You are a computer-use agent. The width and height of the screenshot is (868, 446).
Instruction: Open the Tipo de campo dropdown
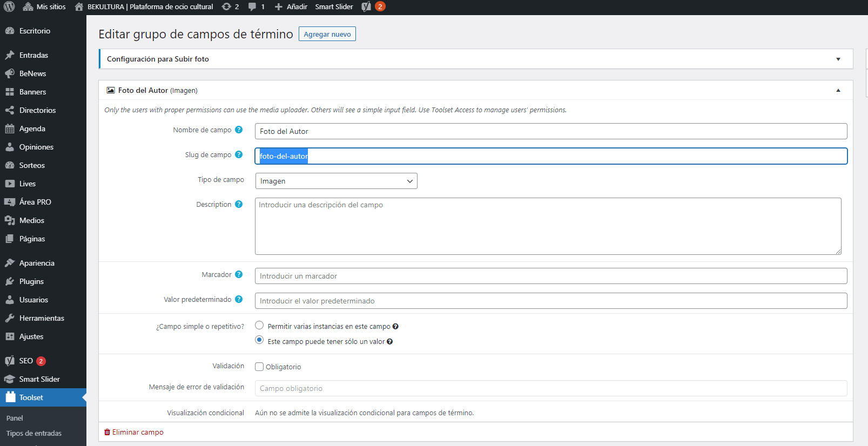click(336, 181)
